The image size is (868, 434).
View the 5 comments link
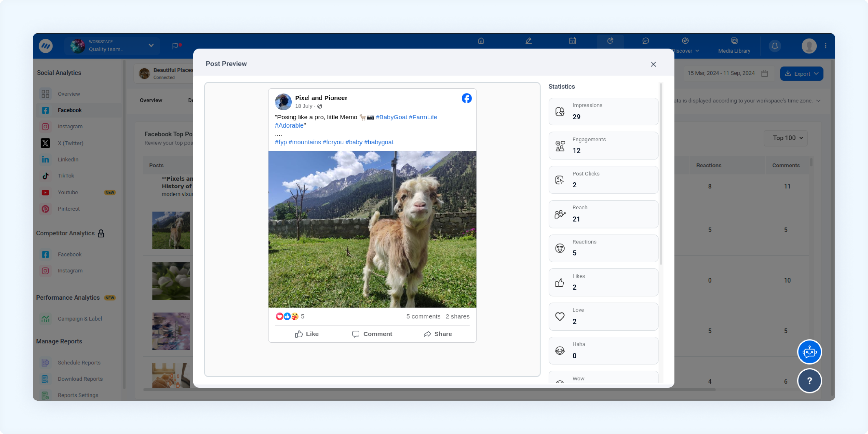coord(423,316)
